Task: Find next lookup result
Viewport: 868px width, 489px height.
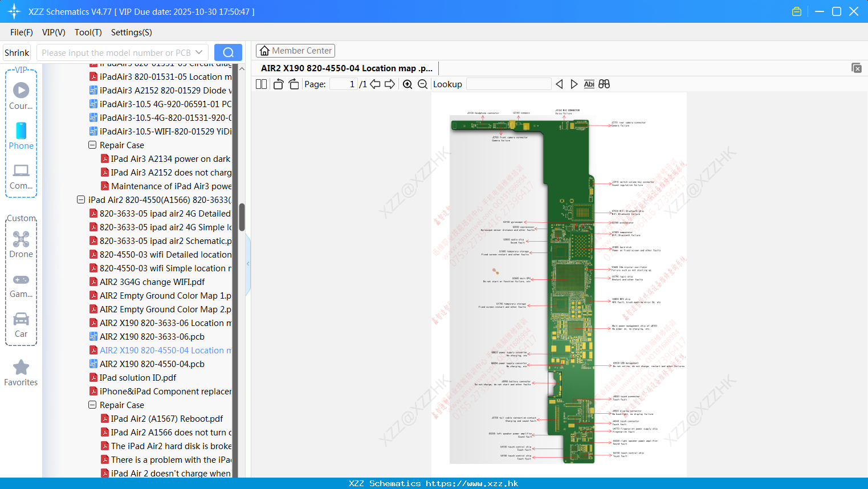Action: (574, 84)
